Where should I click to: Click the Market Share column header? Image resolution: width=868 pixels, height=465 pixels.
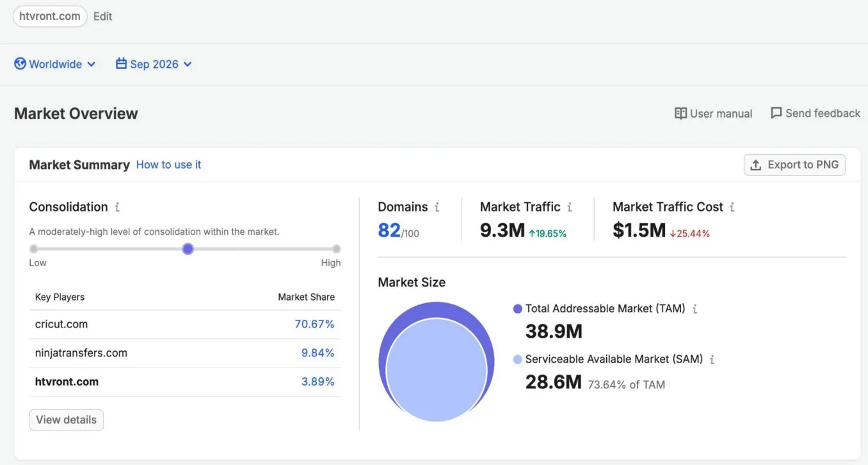tap(306, 297)
